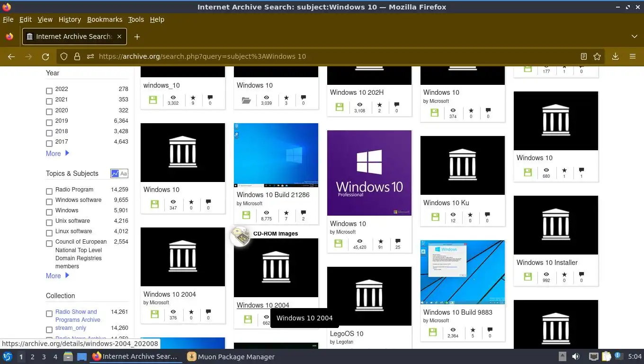Open Firefox application hamburger menu
Screen dimensions: 644x364
coord(633,56)
